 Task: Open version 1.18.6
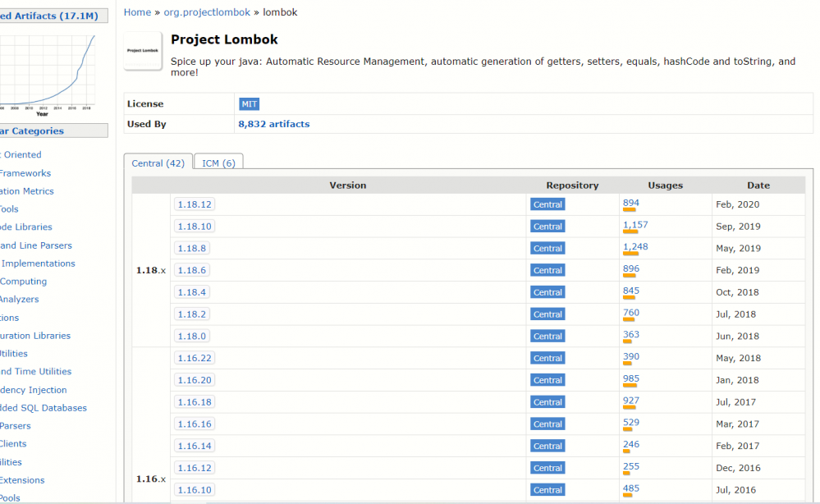(x=192, y=270)
